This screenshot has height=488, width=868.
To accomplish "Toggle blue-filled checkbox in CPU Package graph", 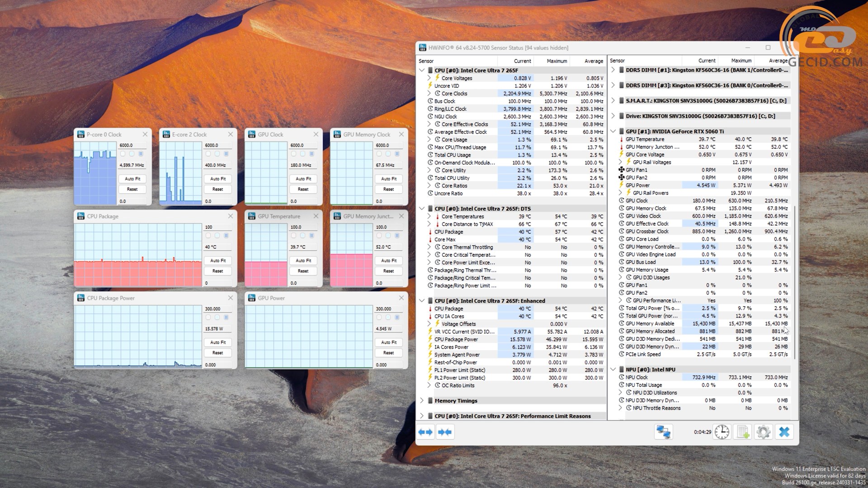I will [x=226, y=235].
